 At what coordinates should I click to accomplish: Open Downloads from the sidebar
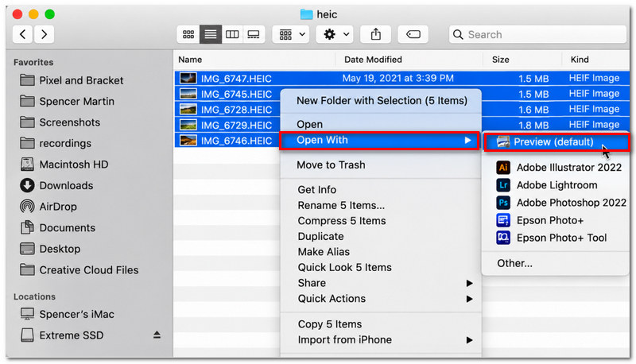coord(56,186)
